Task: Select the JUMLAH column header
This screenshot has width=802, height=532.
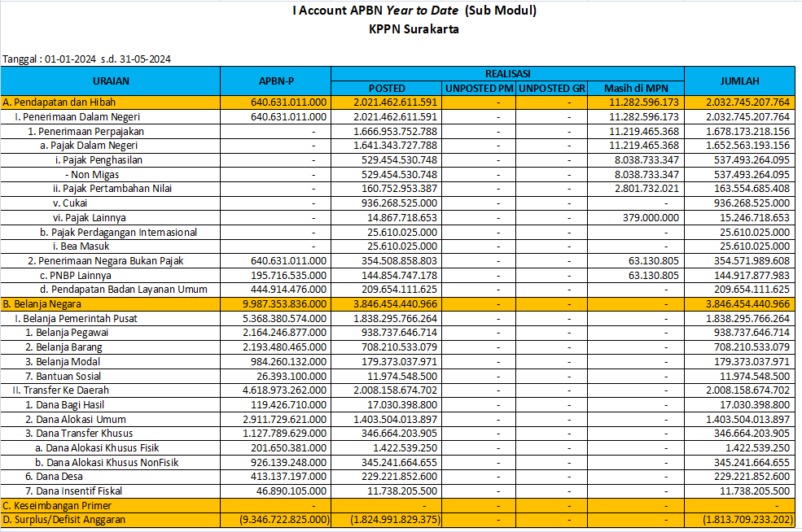Action: (739, 81)
